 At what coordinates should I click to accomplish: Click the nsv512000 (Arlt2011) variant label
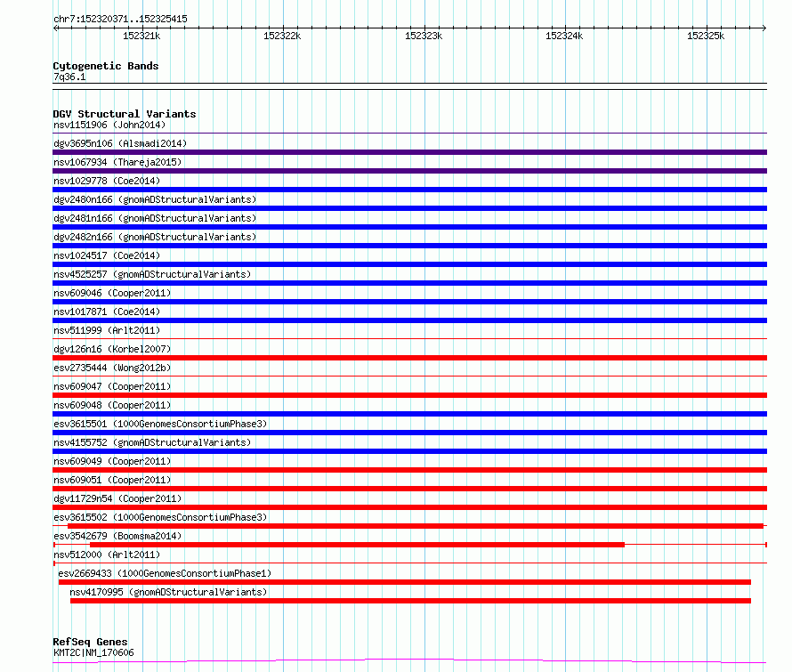click(x=107, y=555)
